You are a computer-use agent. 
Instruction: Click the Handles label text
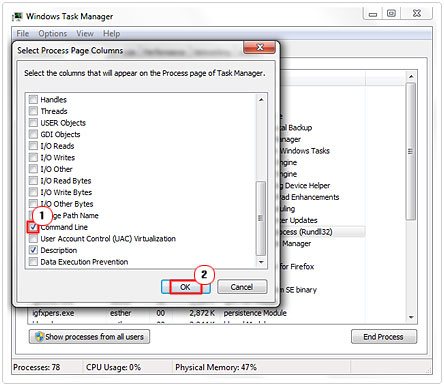pos(54,99)
